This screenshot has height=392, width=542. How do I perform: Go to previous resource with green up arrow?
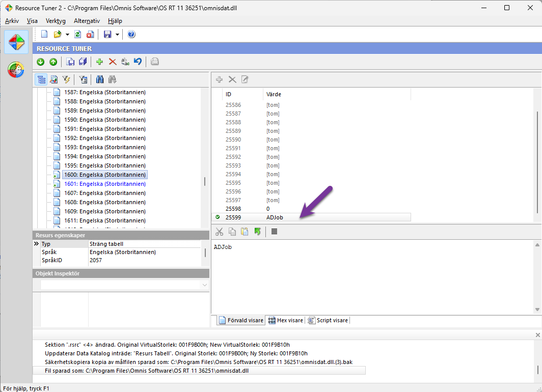point(53,62)
